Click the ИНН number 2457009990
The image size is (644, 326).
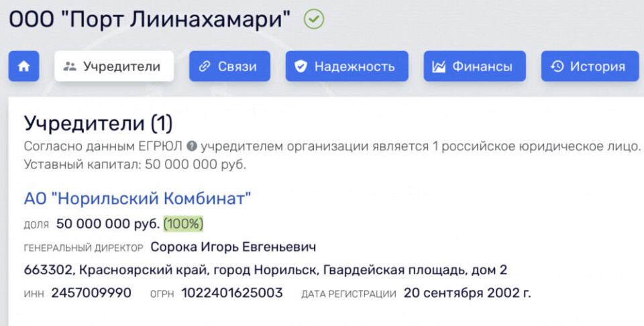(91, 293)
